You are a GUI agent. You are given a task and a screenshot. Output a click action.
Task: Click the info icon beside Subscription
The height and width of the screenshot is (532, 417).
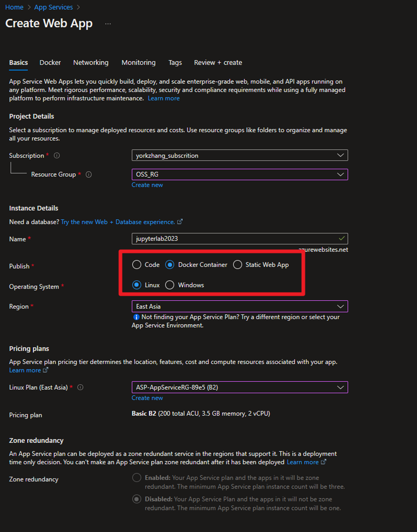click(x=57, y=155)
